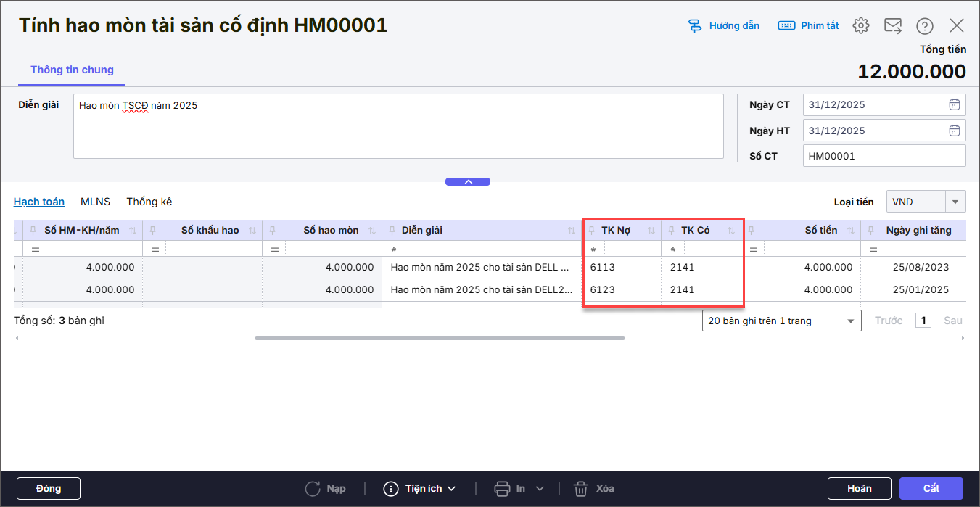Sort by Diễn giải column

(x=572, y=231)
